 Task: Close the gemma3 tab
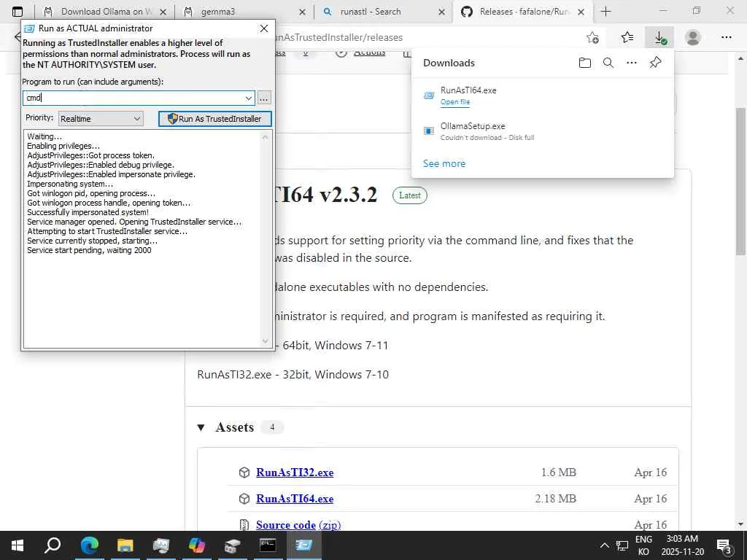click(302, 12)
